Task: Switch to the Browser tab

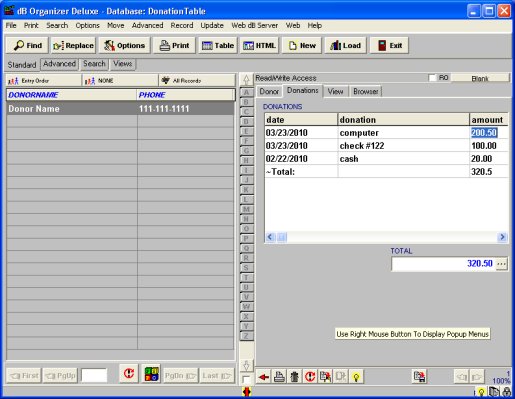Action: coord(366,91)
